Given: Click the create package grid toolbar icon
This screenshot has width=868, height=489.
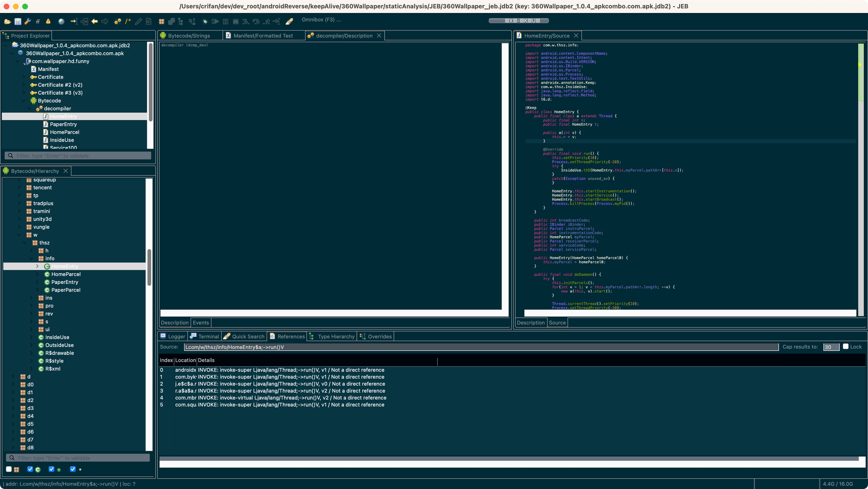Looking at the screenshot, I should 161,21.
